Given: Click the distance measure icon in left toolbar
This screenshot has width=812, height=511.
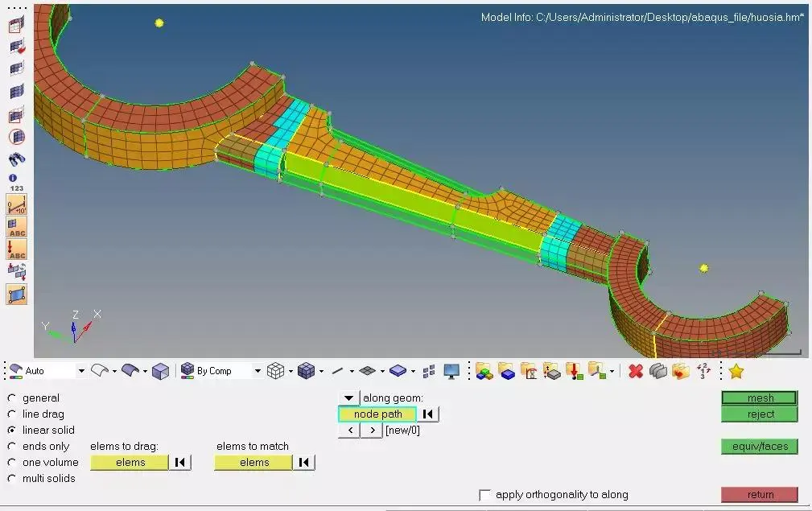Looking at the screenshot, I should (x=16, y=204).
